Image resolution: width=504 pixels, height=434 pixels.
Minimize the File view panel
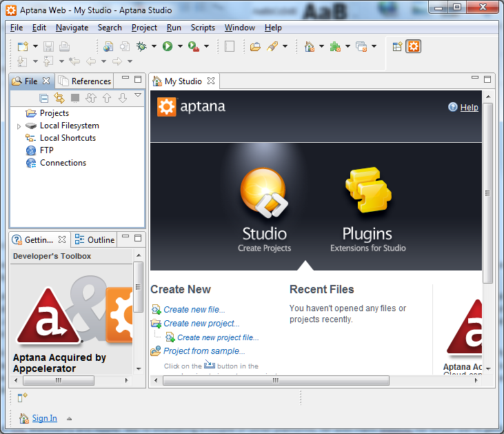125,77
